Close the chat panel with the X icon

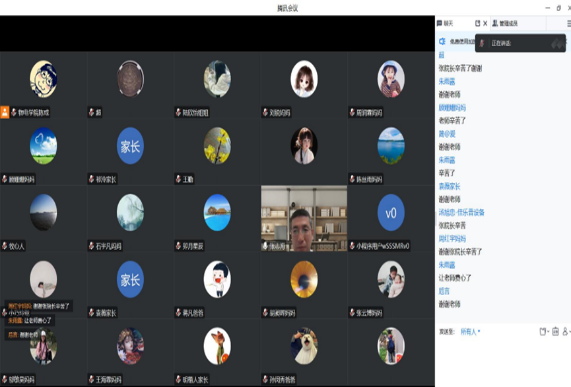[485, 23]
